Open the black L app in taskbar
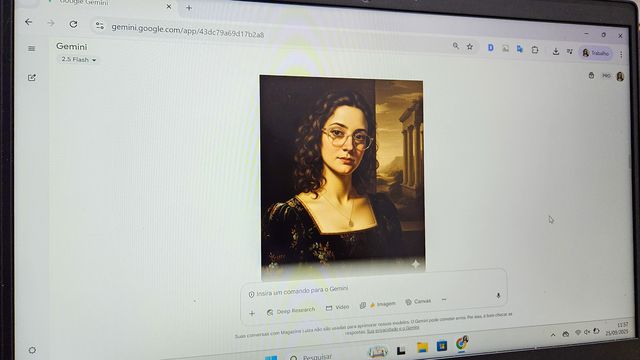This screenshot has height=360, width=640. (401, 350)
